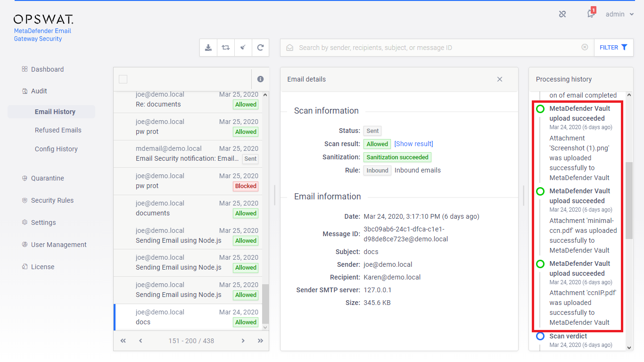Open the Security Rules menu item
Viewport: 644px width, 362px height.
click(x=52, y=200)
